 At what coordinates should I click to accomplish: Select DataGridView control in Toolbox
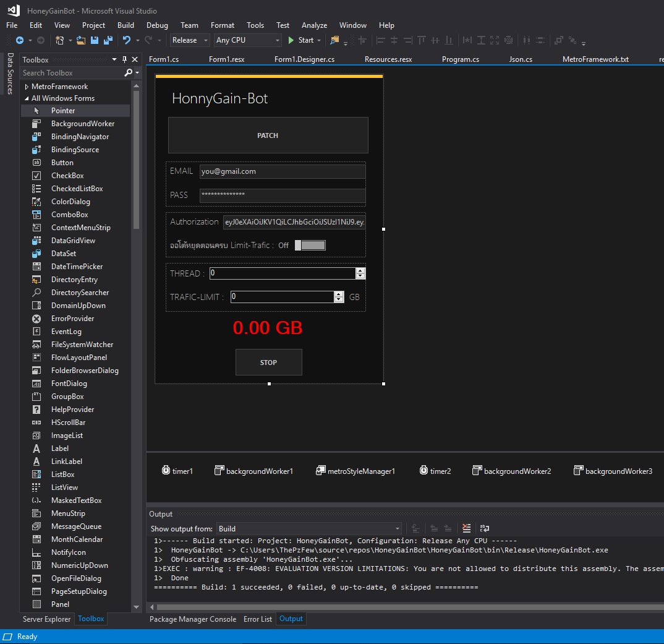tap(75, 241)
